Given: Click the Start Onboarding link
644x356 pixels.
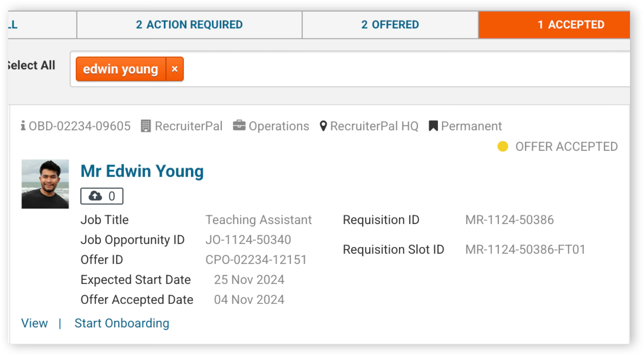Looking at the screenshot, I should 122,323.
